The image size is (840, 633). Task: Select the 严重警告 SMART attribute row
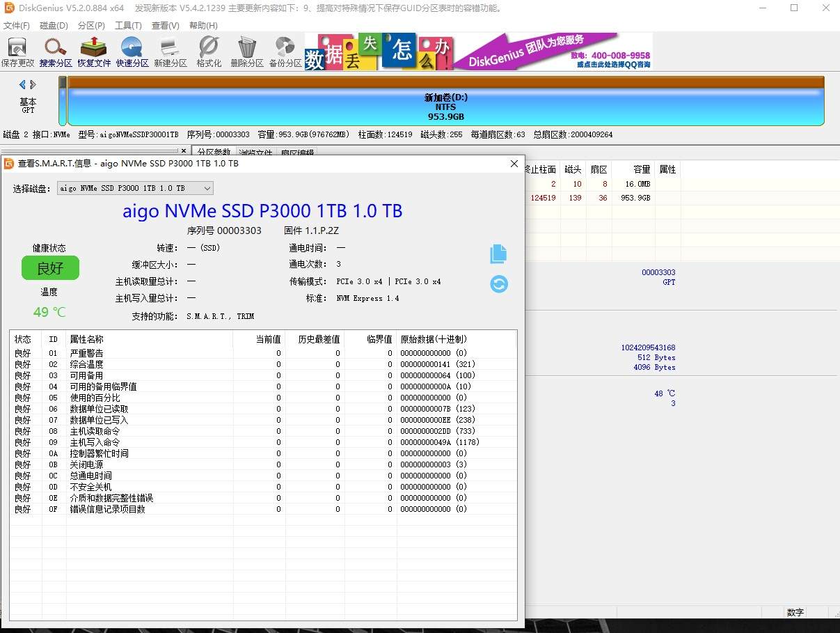pos(263,353)
